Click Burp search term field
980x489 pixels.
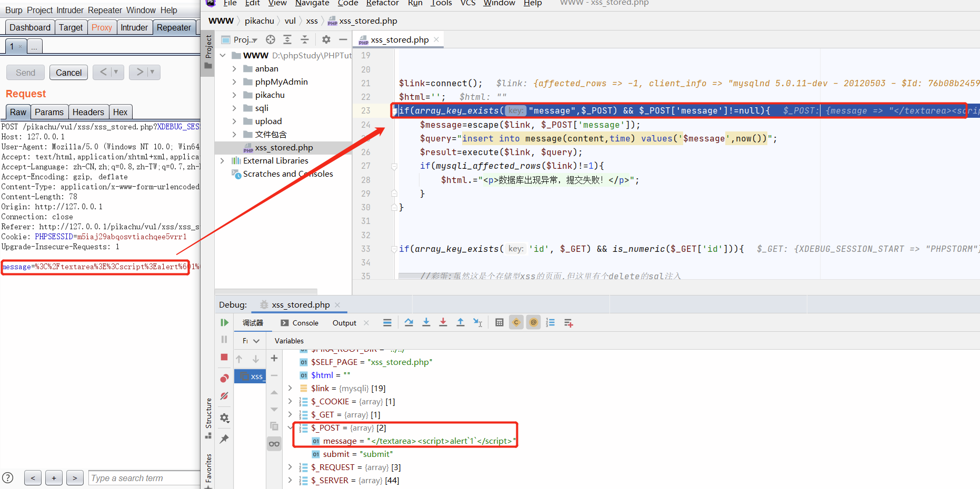[144, 478]
